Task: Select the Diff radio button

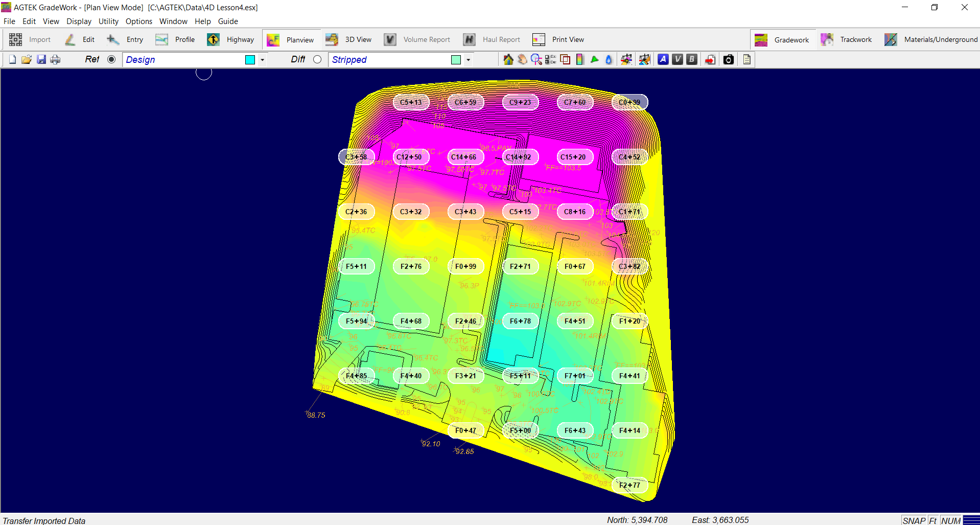Action: pos(317,59)
